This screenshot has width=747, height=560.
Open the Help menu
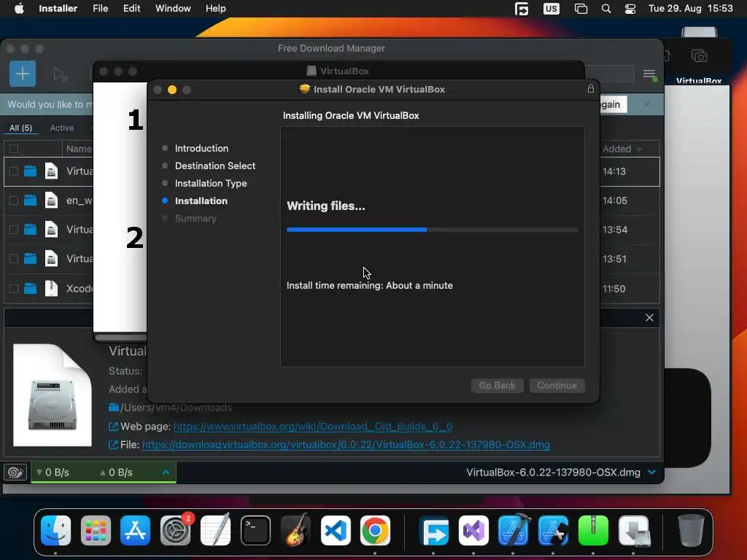215,9
